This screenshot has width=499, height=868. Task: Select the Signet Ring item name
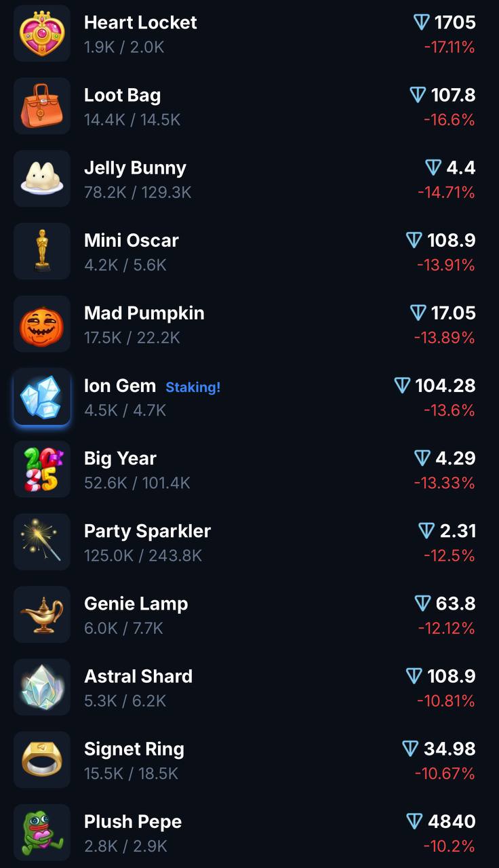point(134,749)
